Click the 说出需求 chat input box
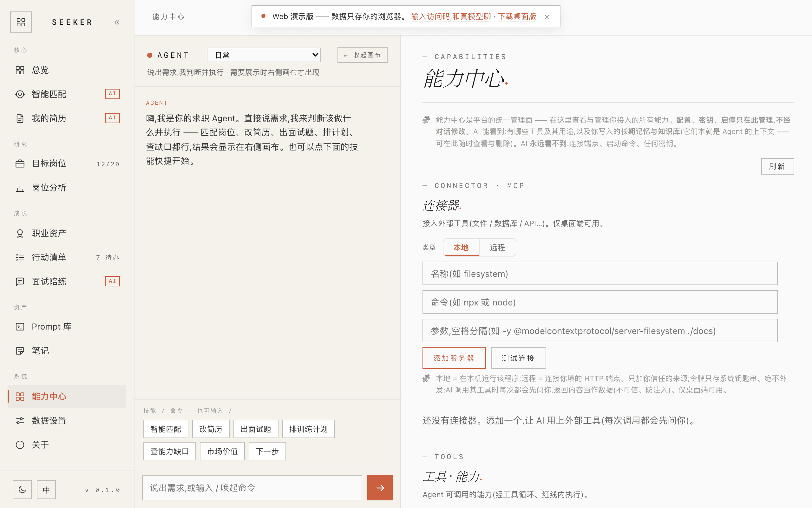 coord(252,487)
